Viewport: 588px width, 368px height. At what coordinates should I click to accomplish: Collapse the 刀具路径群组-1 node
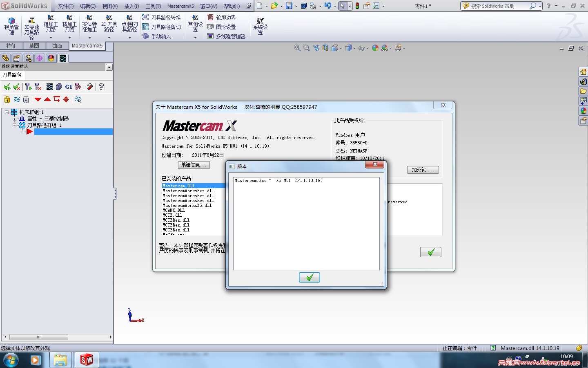coord(14,125)
